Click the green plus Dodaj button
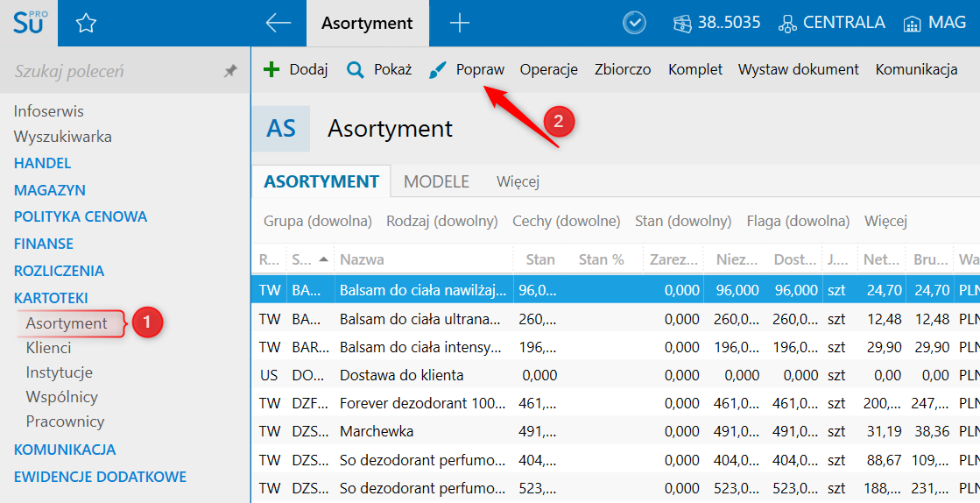980x503 pixels. 295,70
